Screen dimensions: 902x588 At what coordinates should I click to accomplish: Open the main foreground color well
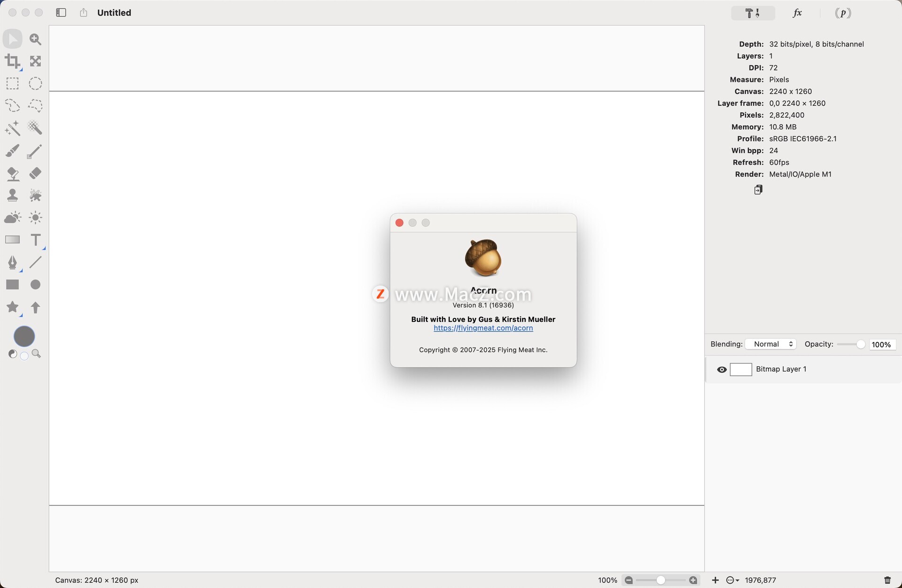click(24, 336)
